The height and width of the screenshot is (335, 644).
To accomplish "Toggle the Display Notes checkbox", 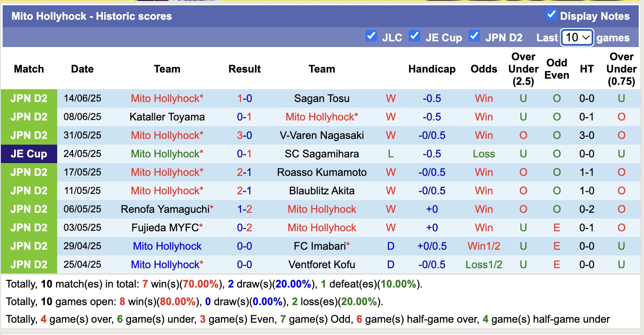I will (551, 15).
